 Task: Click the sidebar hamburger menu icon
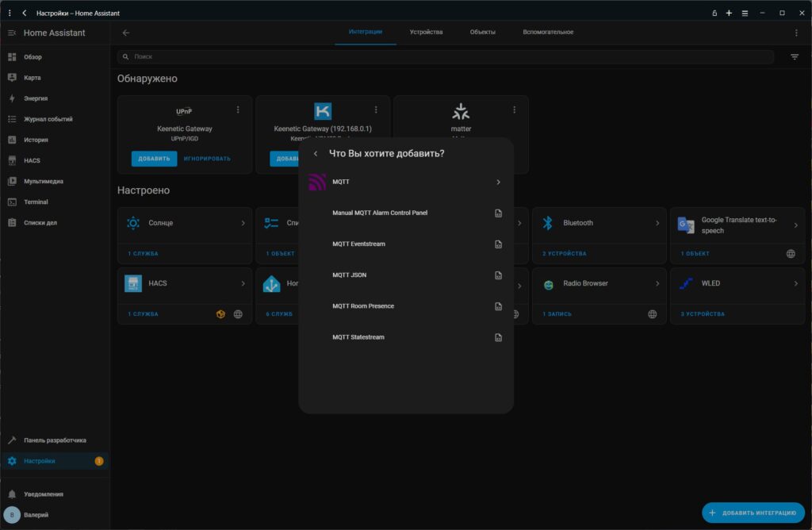point(12,33)
